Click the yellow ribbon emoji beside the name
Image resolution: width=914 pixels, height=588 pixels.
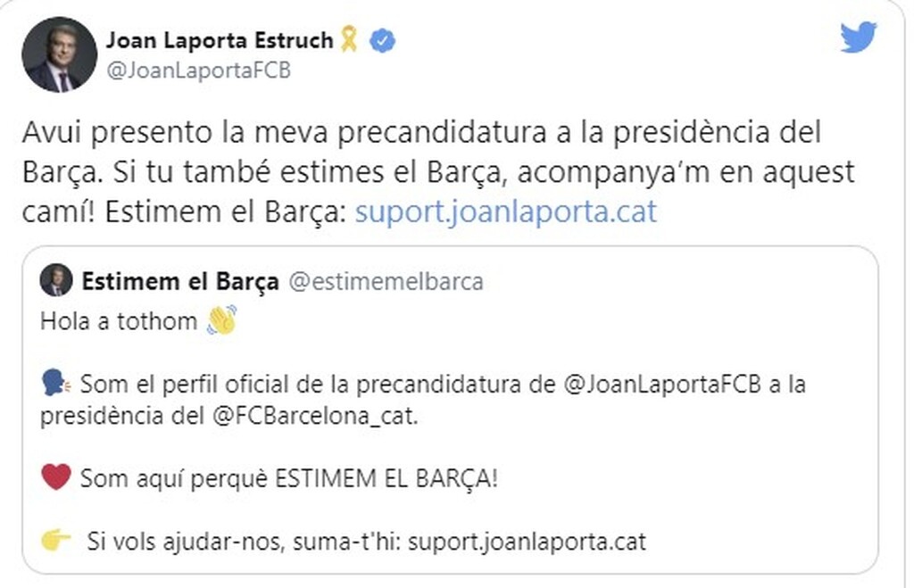tap(349, 39)
